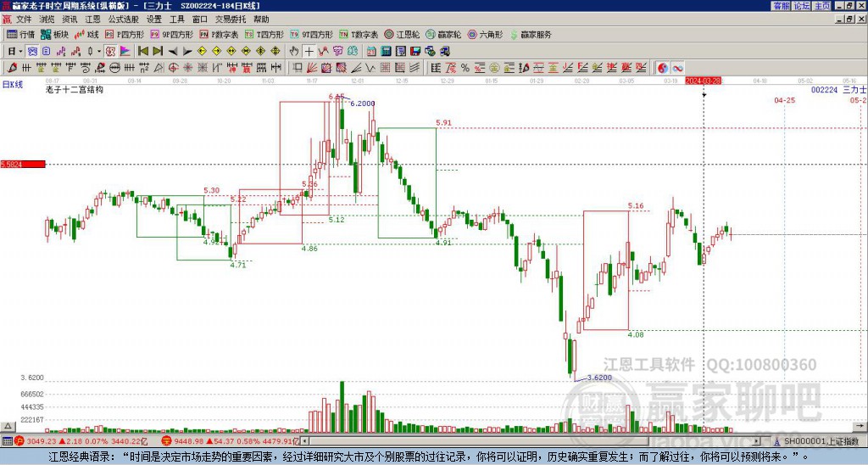Open the 窗口 menu

pyautogui.click(x=200, y=20)
